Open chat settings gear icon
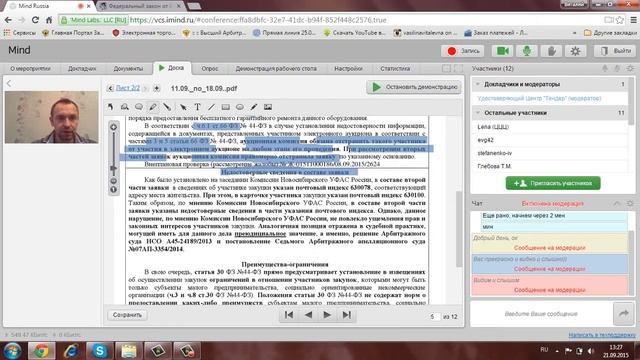The height and width of the screenshot is (360, 640). tap(630, 203)
